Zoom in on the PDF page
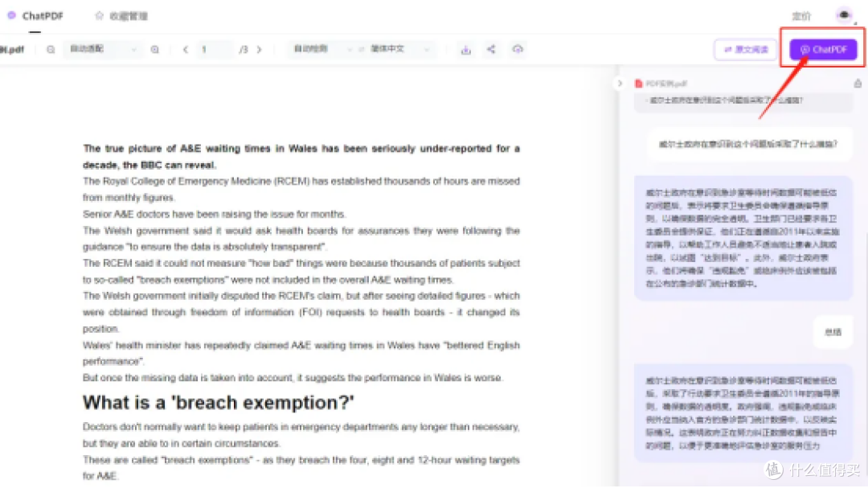Viewport: 868px width, 488px height. point(155,49)
